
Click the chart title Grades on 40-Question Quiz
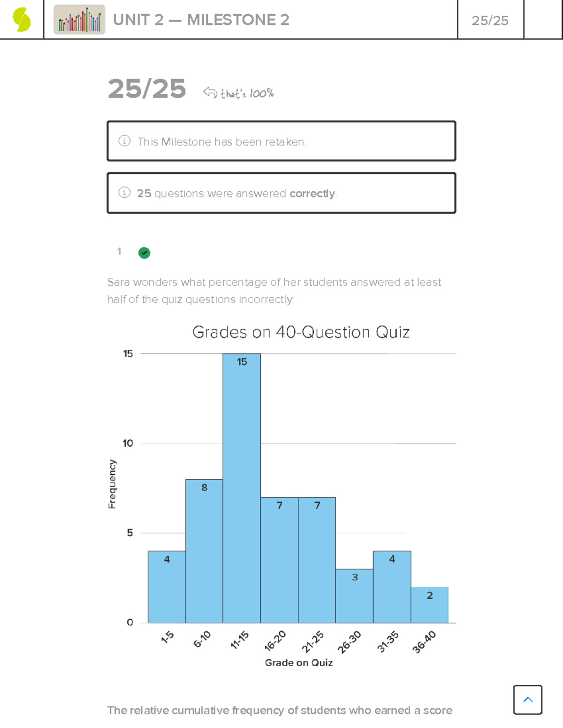(x=301, y=332)
